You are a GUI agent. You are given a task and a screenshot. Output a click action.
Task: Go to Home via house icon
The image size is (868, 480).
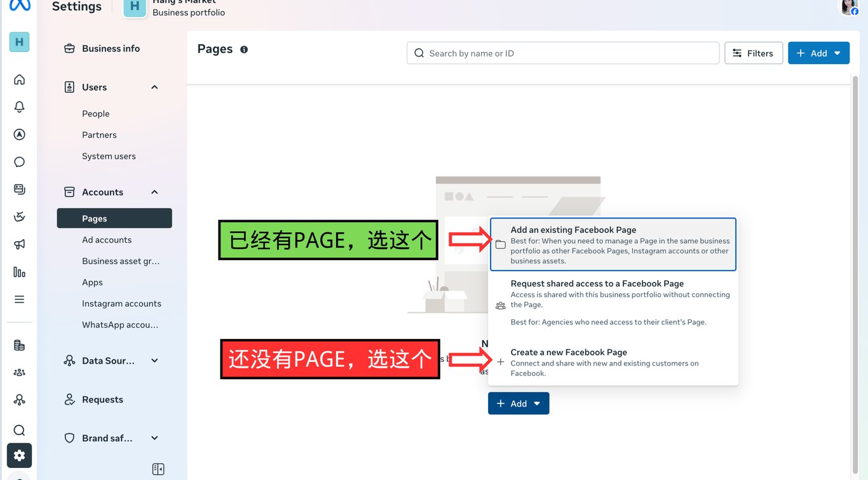click(19, 79)
